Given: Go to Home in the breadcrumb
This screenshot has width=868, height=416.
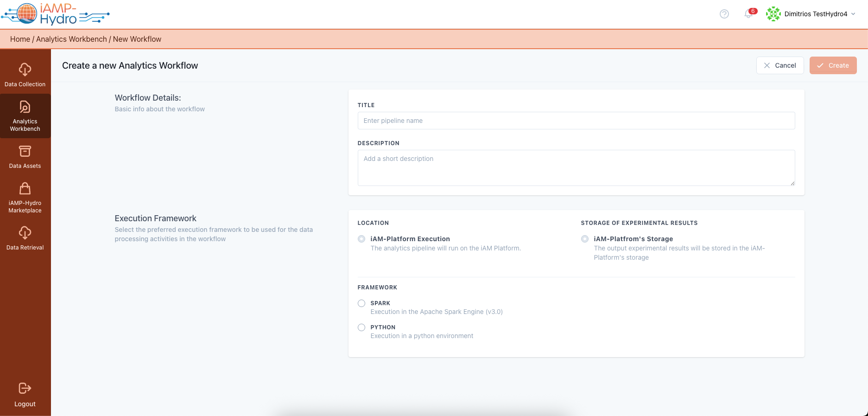Looking at the screenshot, I should 20,39.
